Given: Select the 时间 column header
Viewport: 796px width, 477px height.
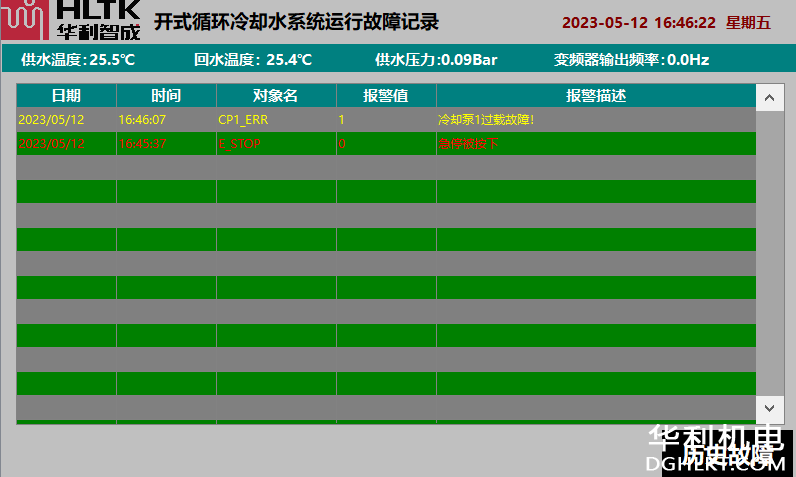Looking at the screenshot, I should click(166, 96).
